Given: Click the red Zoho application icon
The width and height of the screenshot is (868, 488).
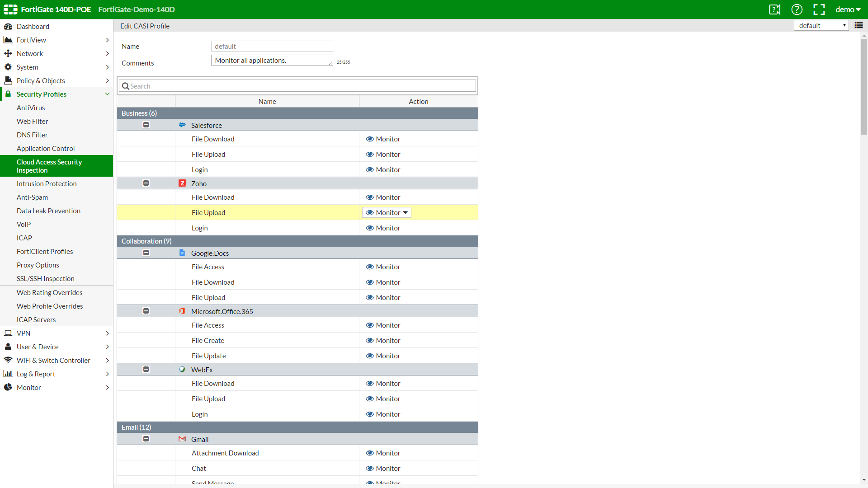Looking at the screenshot, I should tap(182, 183).
